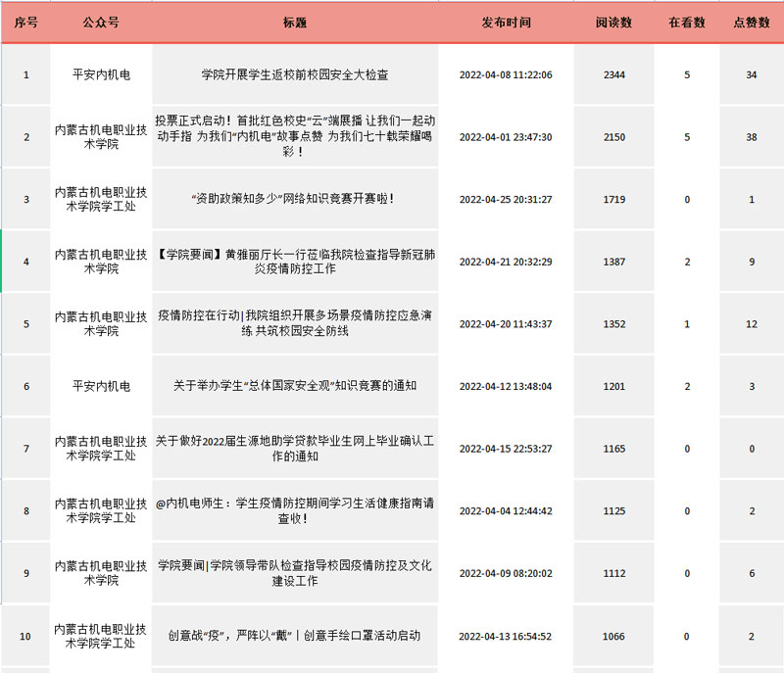Open the 2022届生源地助学贷款 graduation confirmation notice

294,449
